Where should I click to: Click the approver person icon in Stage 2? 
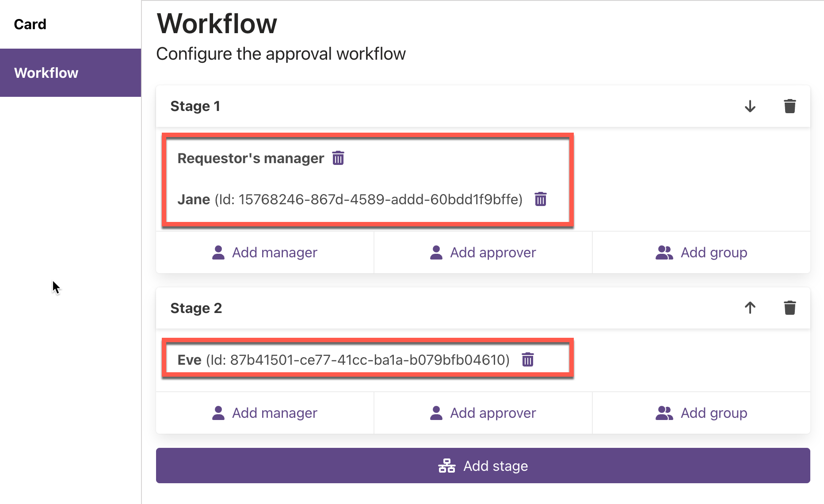[x=436, y=412]
